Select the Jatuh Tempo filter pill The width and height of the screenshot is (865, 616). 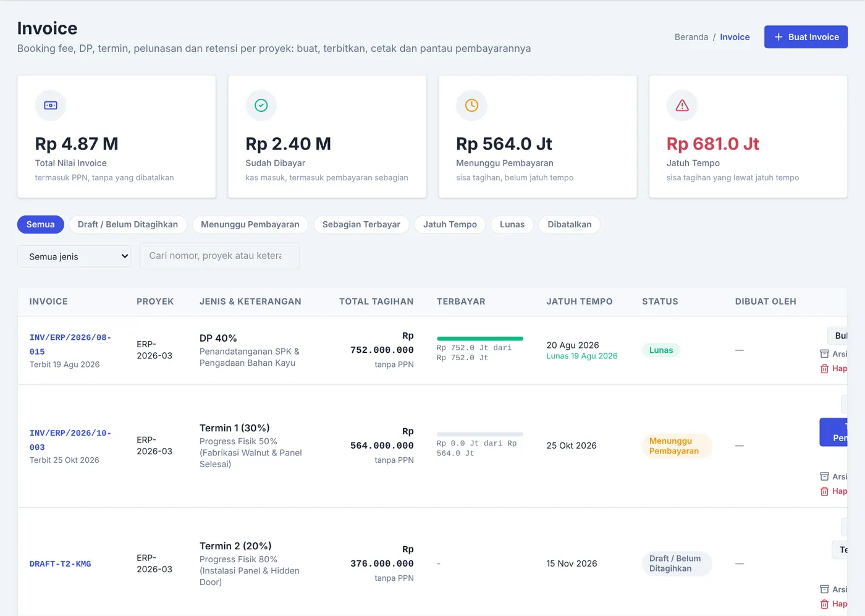[450, 224]
